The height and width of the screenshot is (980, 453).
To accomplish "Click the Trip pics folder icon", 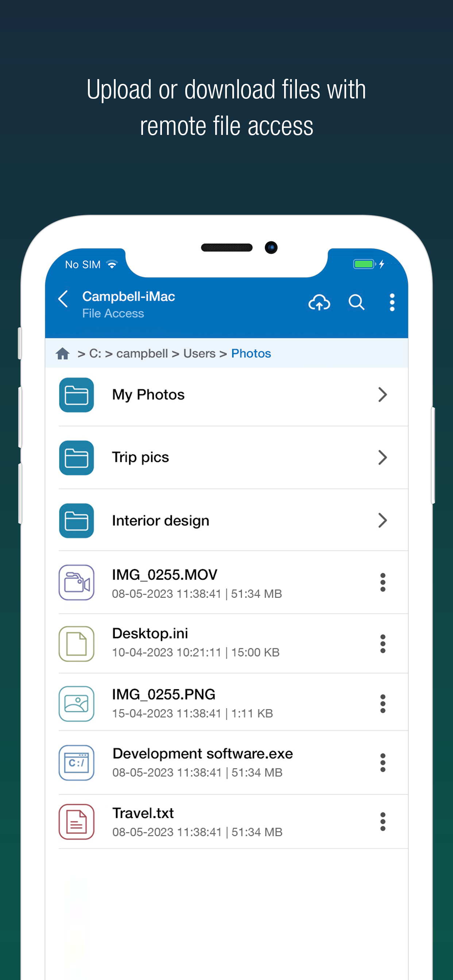I will click(77, 458).
